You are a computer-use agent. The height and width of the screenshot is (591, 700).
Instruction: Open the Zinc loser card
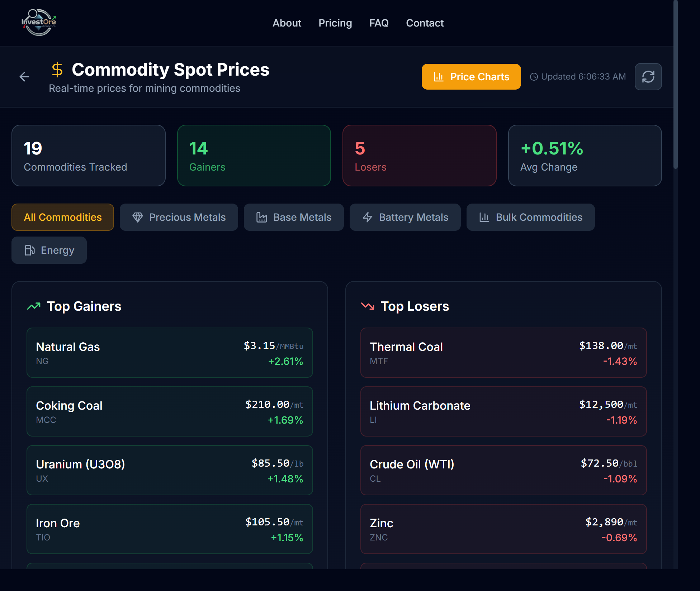503,529
